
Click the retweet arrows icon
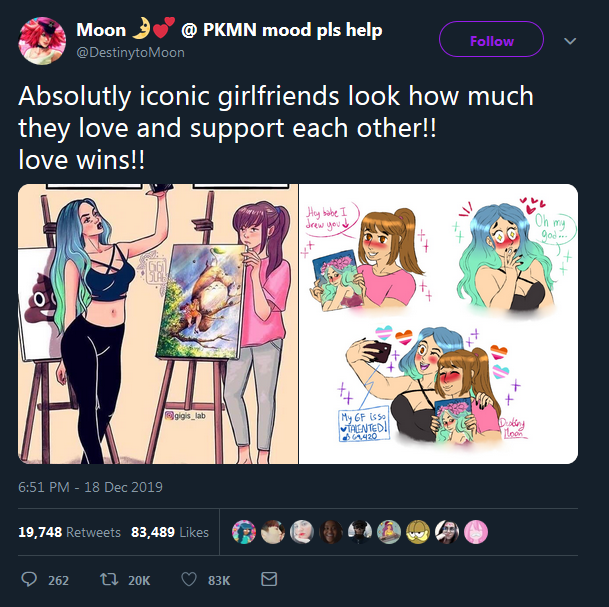[109, 579]
